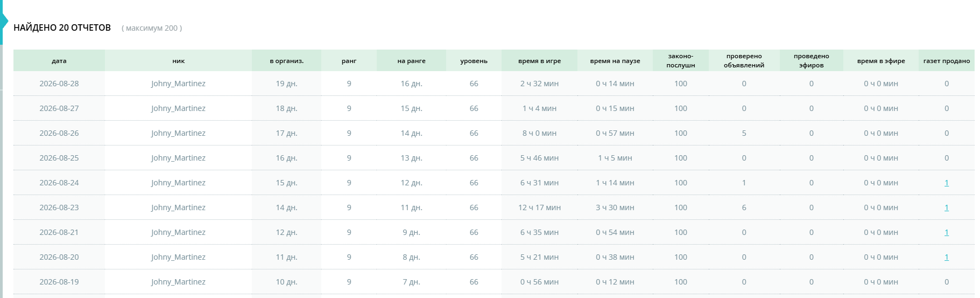Click pause time '0 ч 38 мин'
Image resolution: width=980 pixels, height=298 pixels.
click(x=615, y=257)
